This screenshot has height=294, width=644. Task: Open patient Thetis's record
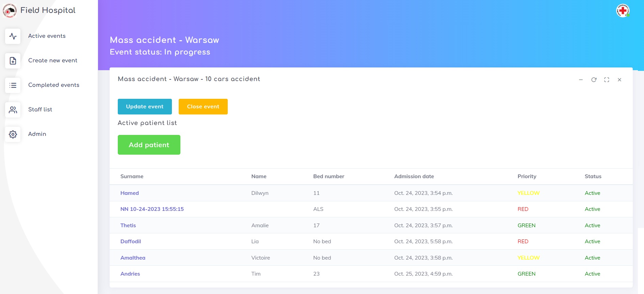[x=128, y=226]
